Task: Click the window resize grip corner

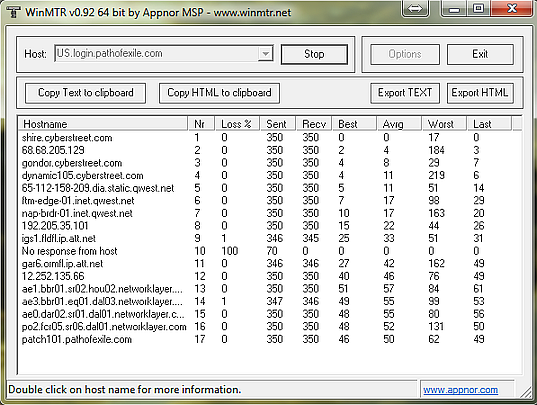Action: (x=525, y=392)
